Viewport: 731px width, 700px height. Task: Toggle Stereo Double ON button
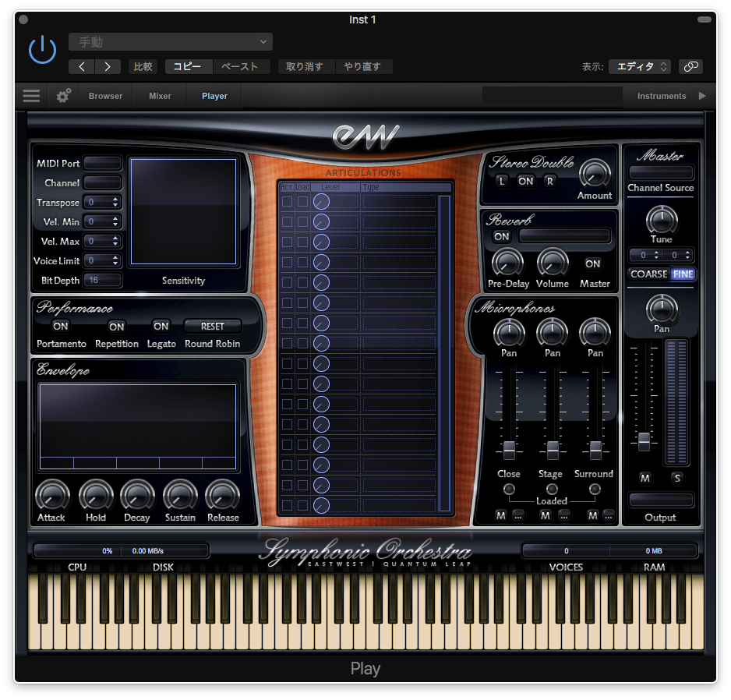click(525, 181)
